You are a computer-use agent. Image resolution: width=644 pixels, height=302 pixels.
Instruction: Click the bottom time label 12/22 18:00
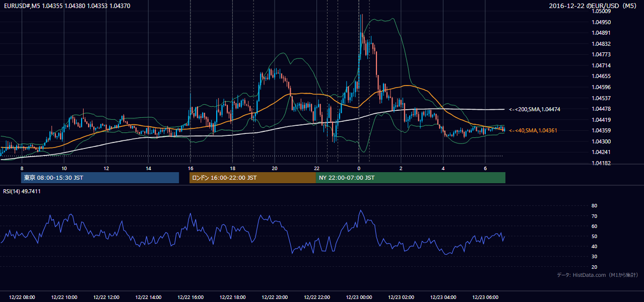[x=232, y=297]
